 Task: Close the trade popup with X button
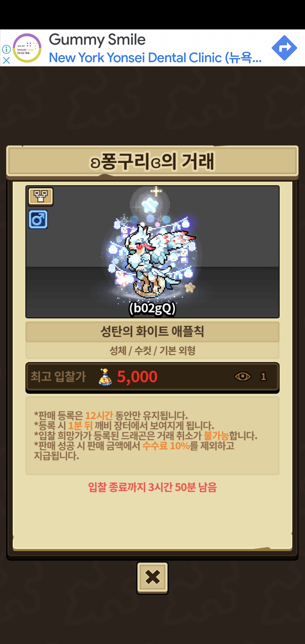click(x=152, y=578)
